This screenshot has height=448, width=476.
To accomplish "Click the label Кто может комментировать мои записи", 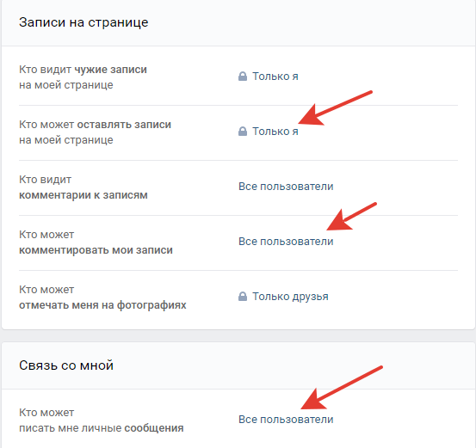I will [x=96, y=242].
